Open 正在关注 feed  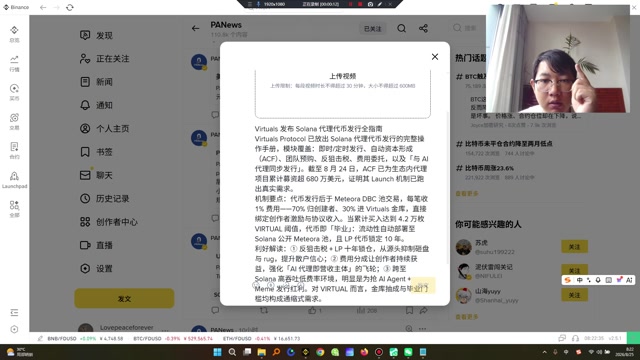(104, 59)
